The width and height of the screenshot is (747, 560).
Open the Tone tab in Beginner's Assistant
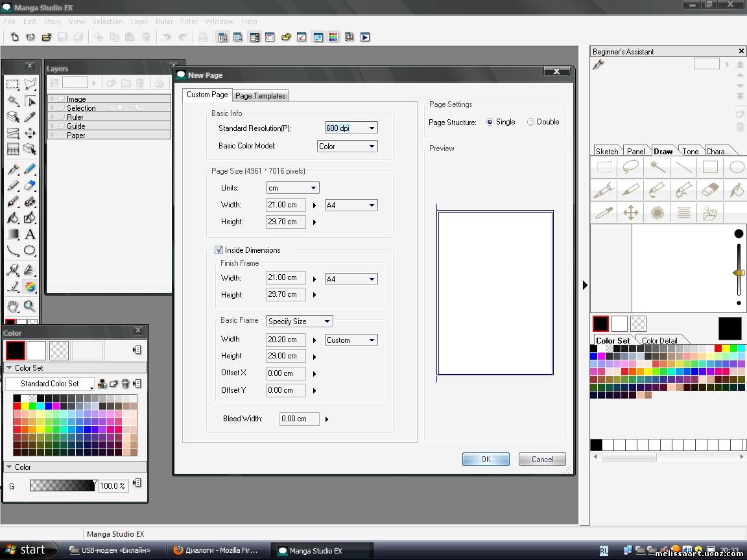coord(691,151)
